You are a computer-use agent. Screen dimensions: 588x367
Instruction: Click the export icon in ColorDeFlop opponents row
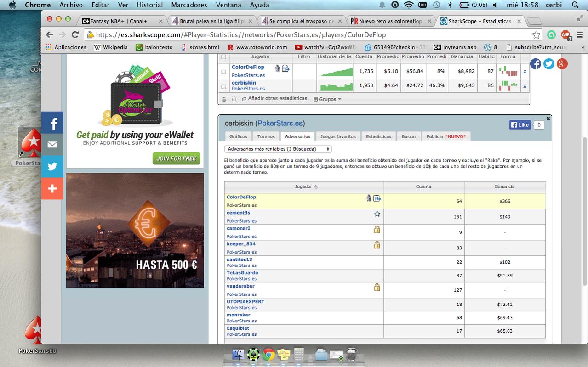(x=377, y=198)
